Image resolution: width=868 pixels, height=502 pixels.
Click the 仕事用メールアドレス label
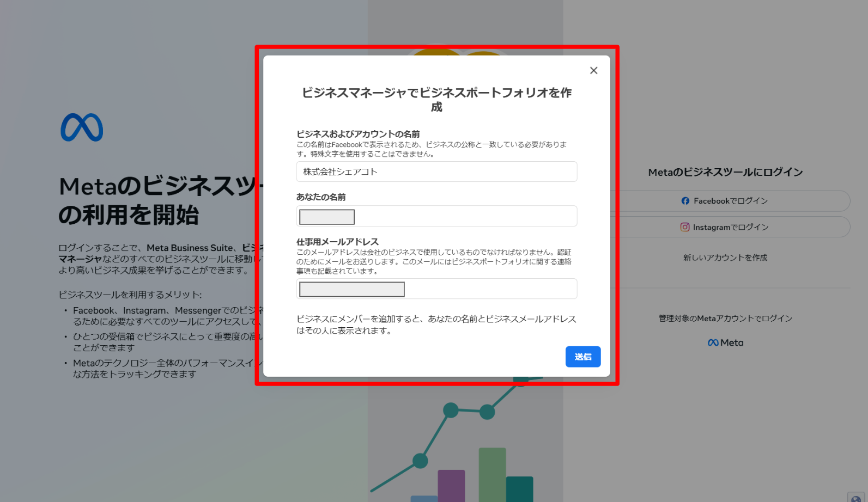pyautogui.click(x=337, y=242)
